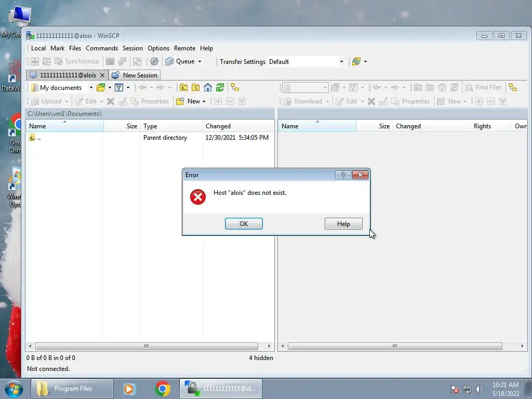
Task: Click '4 hidden' in the status bar
Action: click(x=261, y=357)
